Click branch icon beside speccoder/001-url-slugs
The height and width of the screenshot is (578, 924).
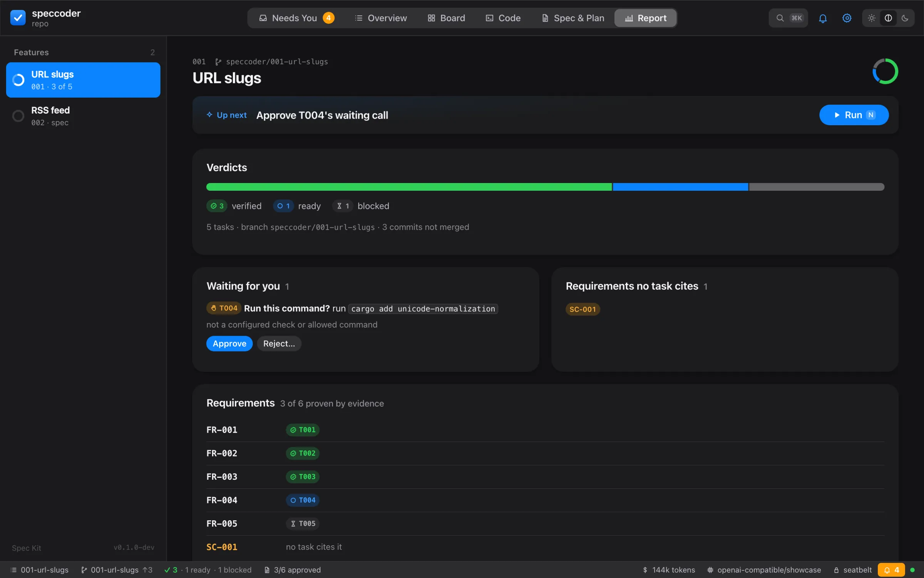pos(218,62)
